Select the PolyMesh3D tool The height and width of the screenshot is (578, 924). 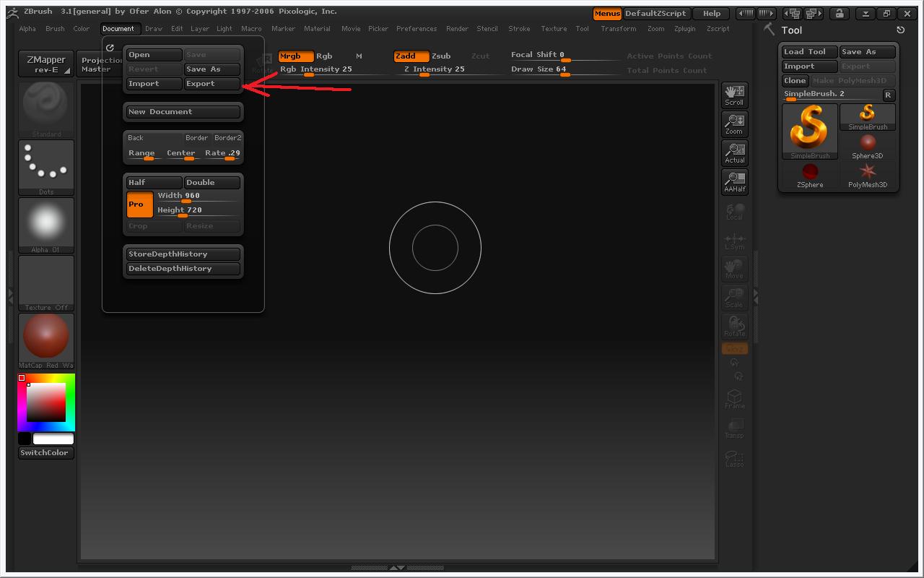(868, 175)
